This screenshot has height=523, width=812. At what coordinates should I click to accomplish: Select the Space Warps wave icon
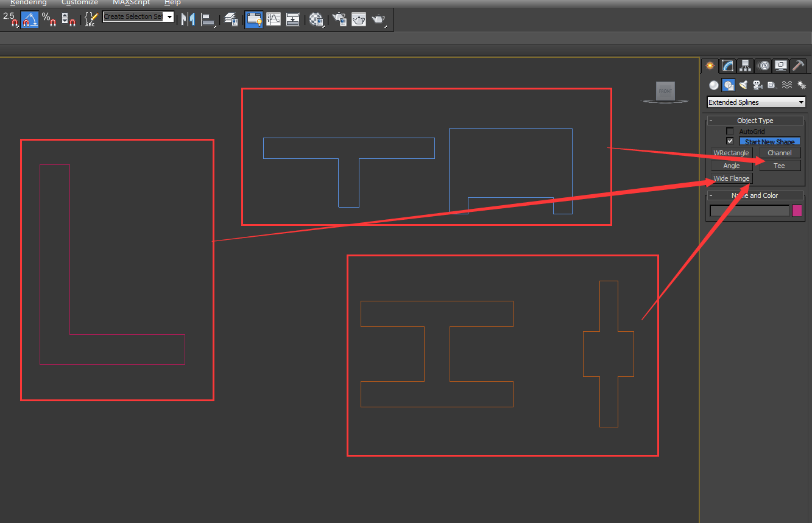786,85
